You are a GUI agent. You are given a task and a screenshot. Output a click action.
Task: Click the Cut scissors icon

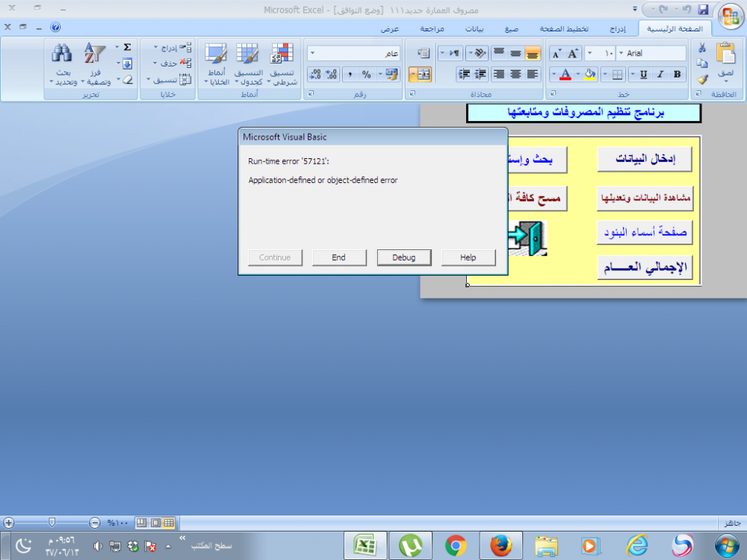[x=701, y=48]
